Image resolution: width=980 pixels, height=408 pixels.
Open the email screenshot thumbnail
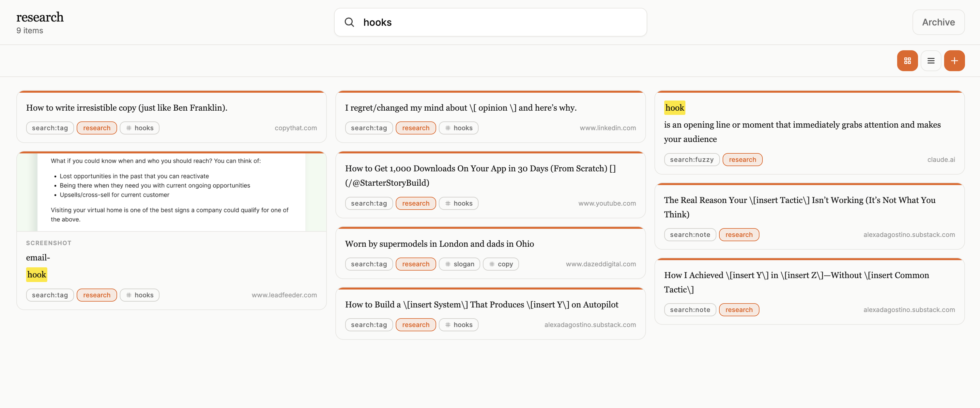(x=172, y=192)
